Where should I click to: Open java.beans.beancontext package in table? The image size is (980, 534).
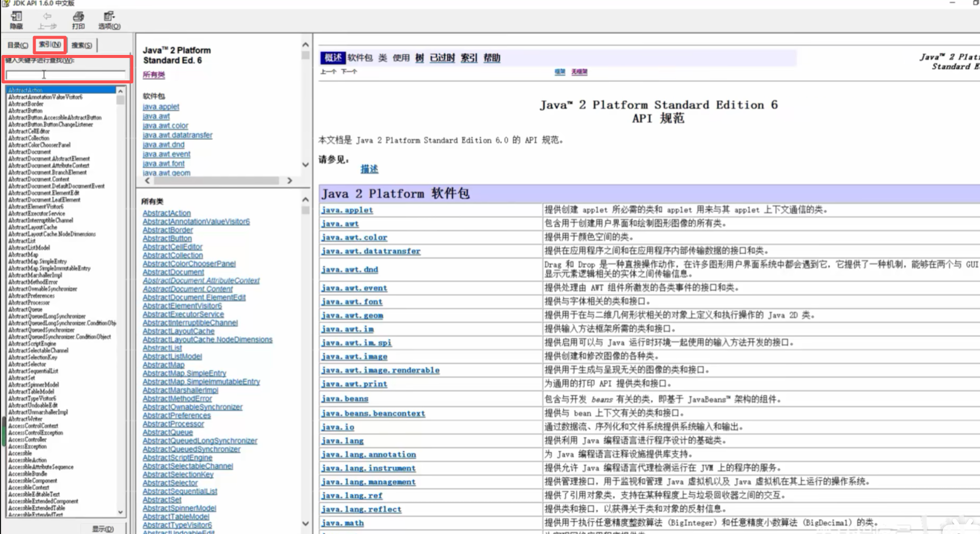click(373, 413)
